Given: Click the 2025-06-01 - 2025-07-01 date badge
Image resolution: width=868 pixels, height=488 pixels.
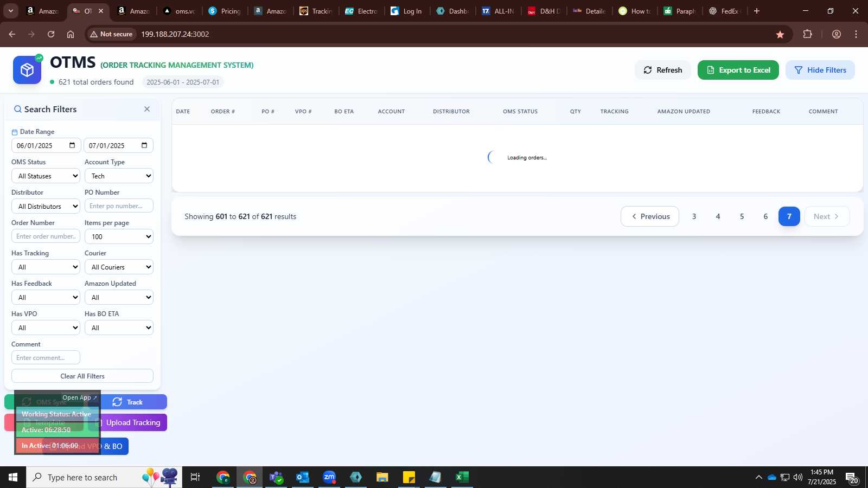Looking at the screenshot, I should 183,82.
